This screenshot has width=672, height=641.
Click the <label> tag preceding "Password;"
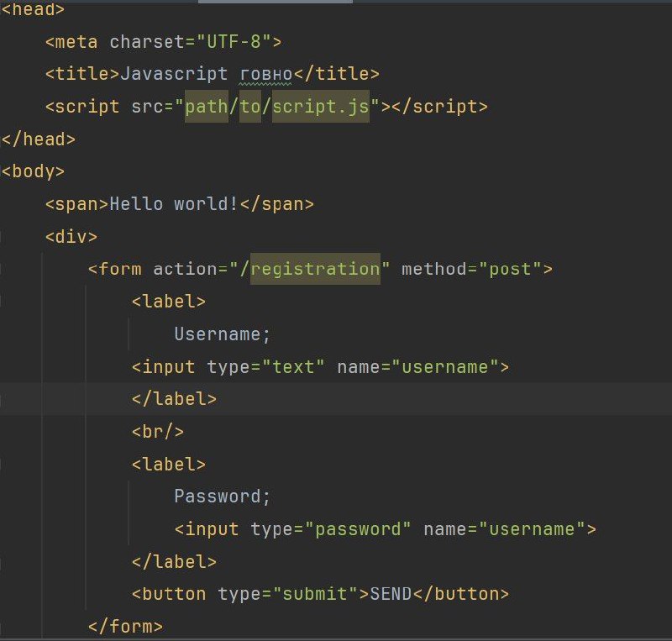click(x=169, y=465)
